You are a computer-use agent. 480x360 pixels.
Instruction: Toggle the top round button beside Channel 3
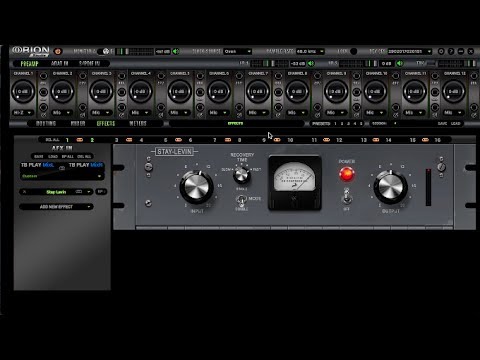(x=122, y=76)
